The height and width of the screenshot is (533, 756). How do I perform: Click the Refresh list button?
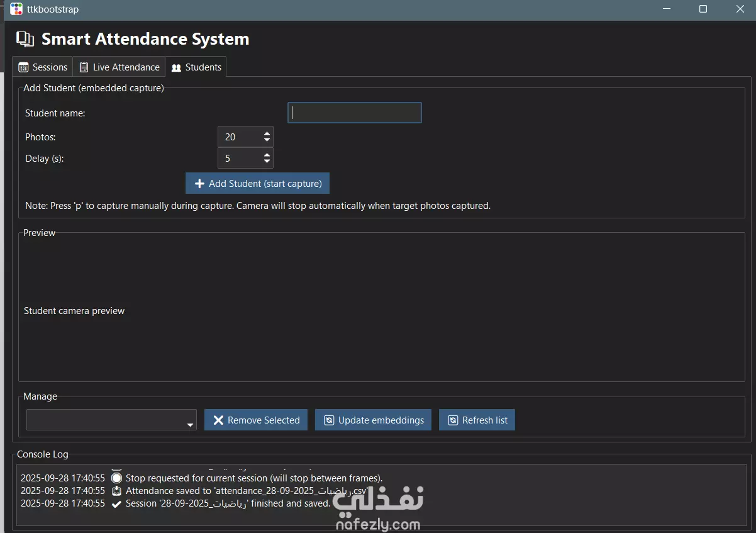477,420
